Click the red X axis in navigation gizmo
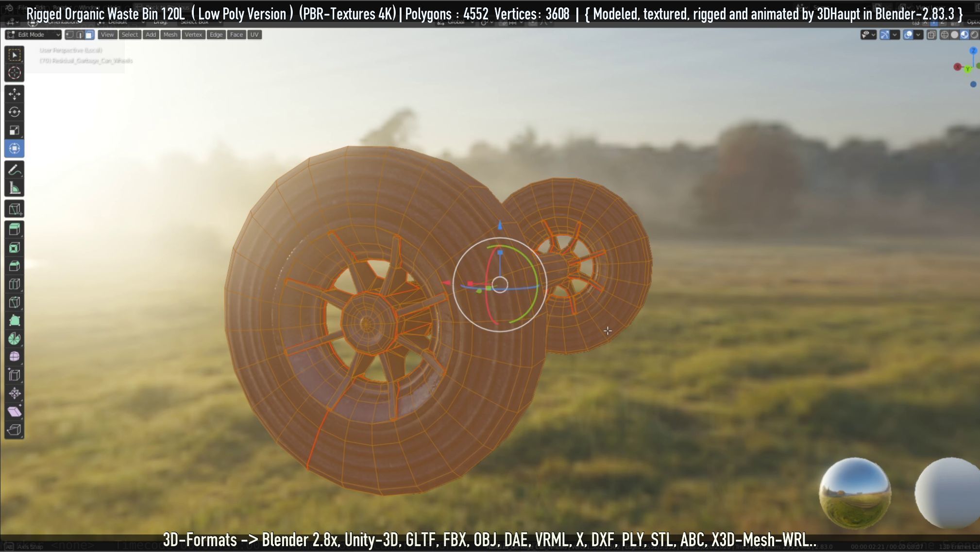Viewport: 980px width, 552px height. point(957,67)
